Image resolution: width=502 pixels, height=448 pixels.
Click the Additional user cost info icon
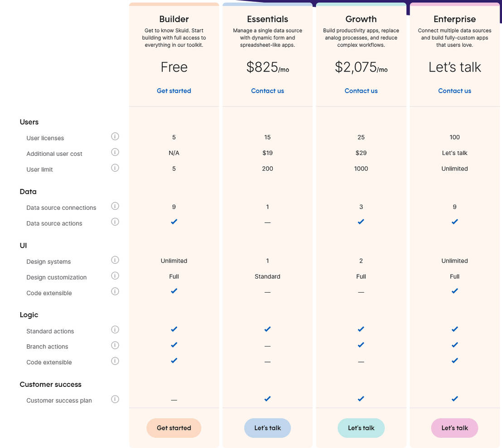pos(115,152)
